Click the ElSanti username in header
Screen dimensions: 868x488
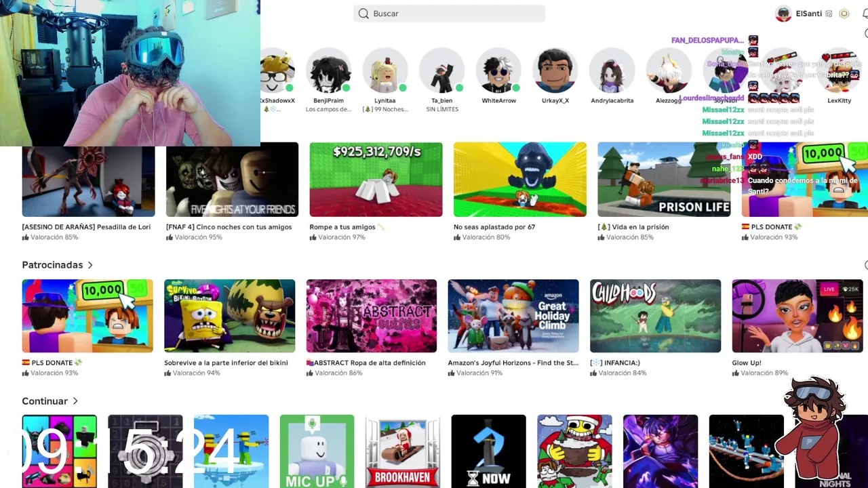tap(808, 14)
